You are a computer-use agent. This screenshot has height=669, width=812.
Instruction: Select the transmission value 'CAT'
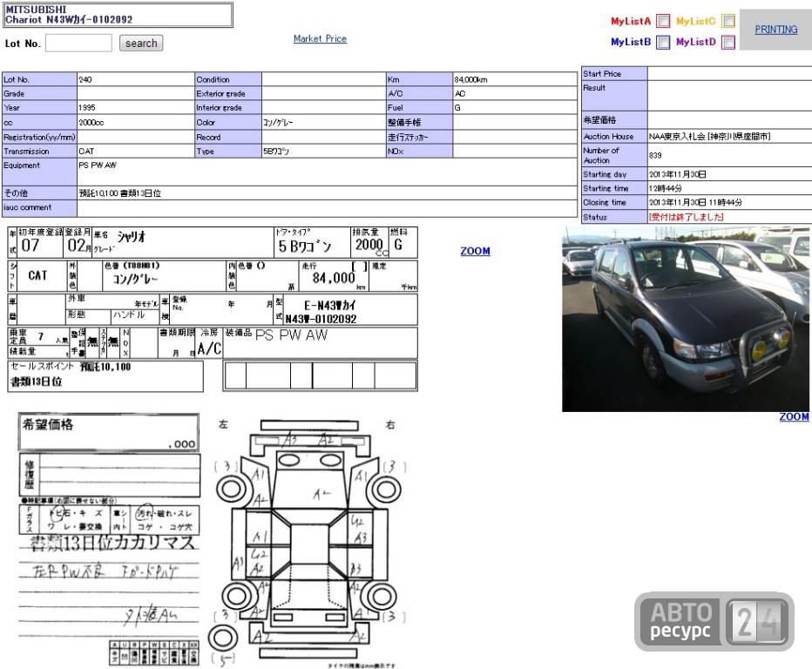(86, 152)
